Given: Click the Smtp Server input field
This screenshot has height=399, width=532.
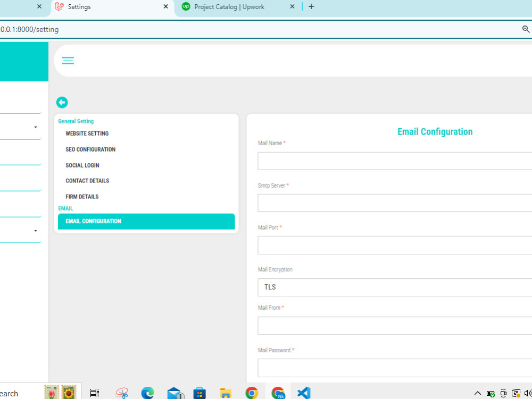Looking at the screenshot, I should click(395, 203).
